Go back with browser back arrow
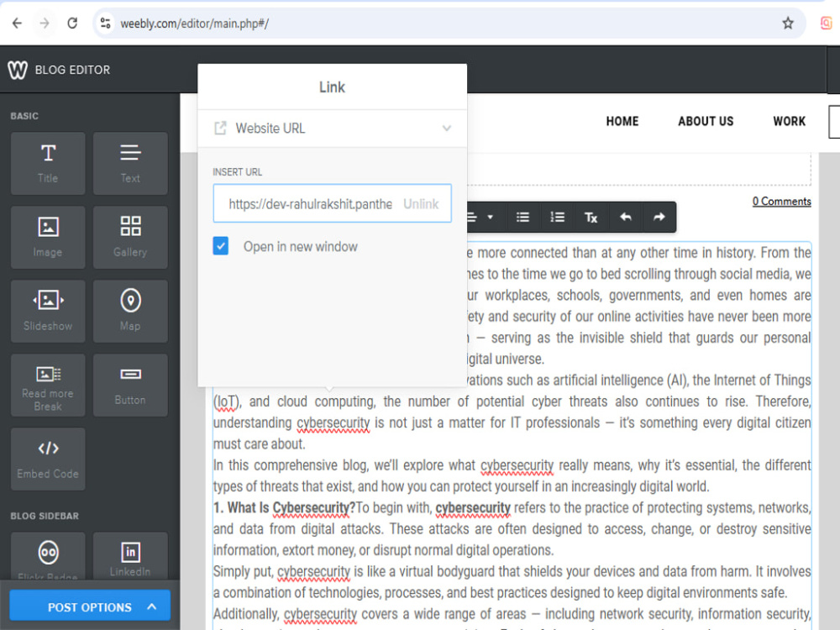Viewport: 840px width, 630px height. click(x=17, y=23)
